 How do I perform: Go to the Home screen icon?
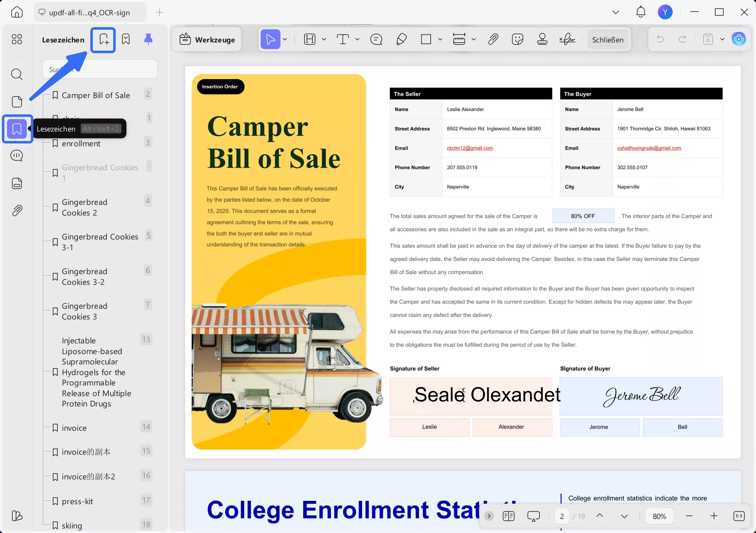point(17,12)
